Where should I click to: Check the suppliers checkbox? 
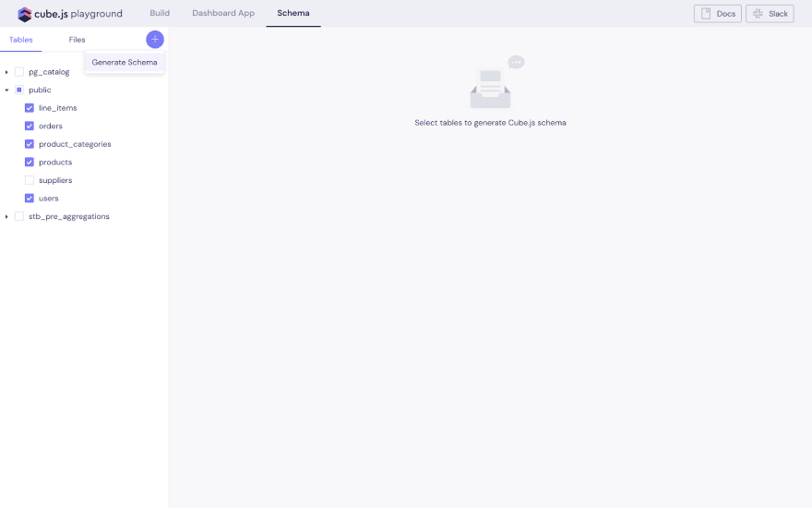click(x=30, y=180)
